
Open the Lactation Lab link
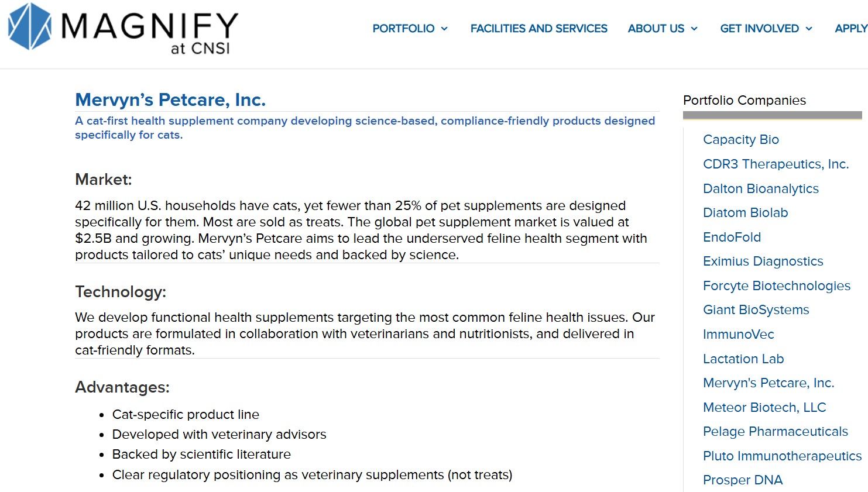pyautogui.click(x=743, y=359)
